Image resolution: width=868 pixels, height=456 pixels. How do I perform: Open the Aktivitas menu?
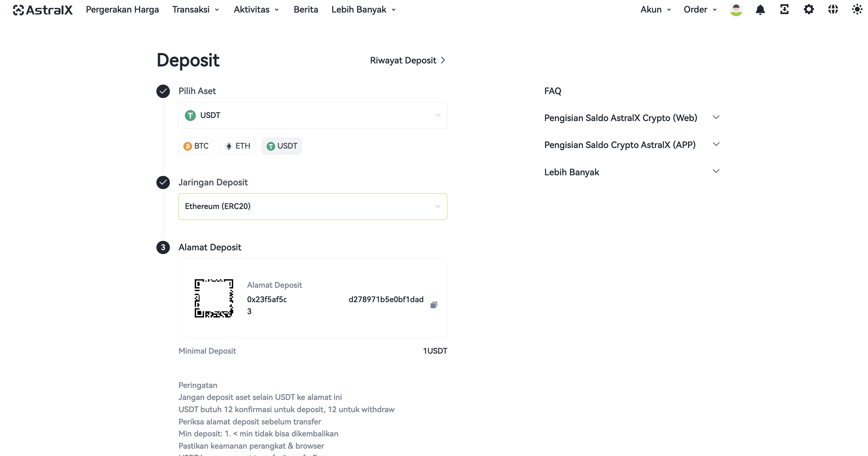[x=256, y=10]
